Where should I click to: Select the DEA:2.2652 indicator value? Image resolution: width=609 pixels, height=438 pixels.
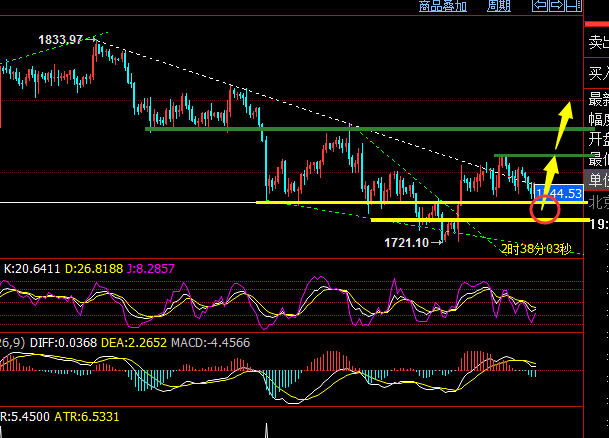click(x=134, y=342)
